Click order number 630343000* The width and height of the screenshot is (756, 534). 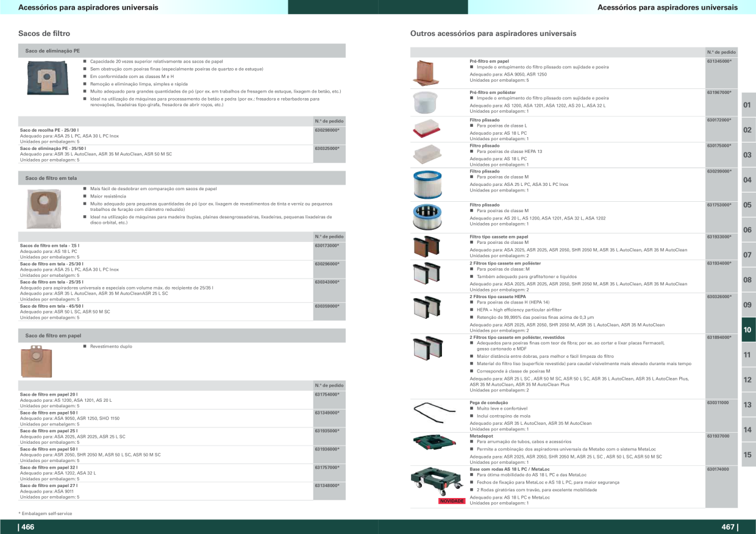pyautogui.click(x=327, y=282)
